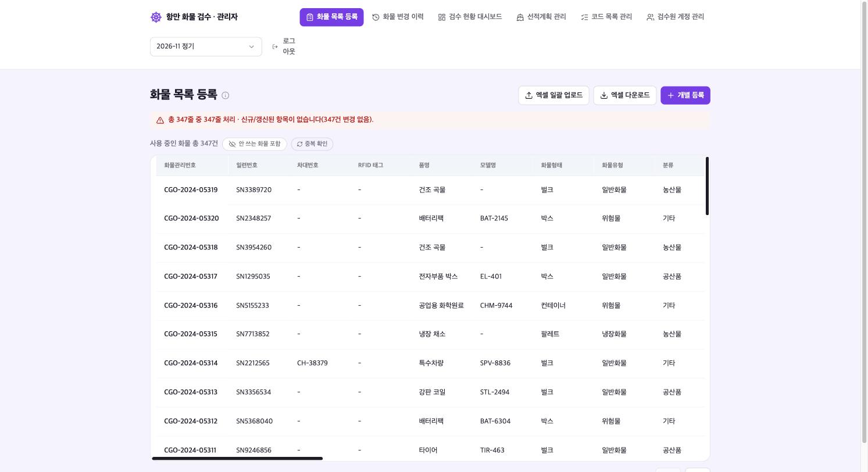
Task: Select cargo number CGO-2024-05315
Action: tap(191, 334)
